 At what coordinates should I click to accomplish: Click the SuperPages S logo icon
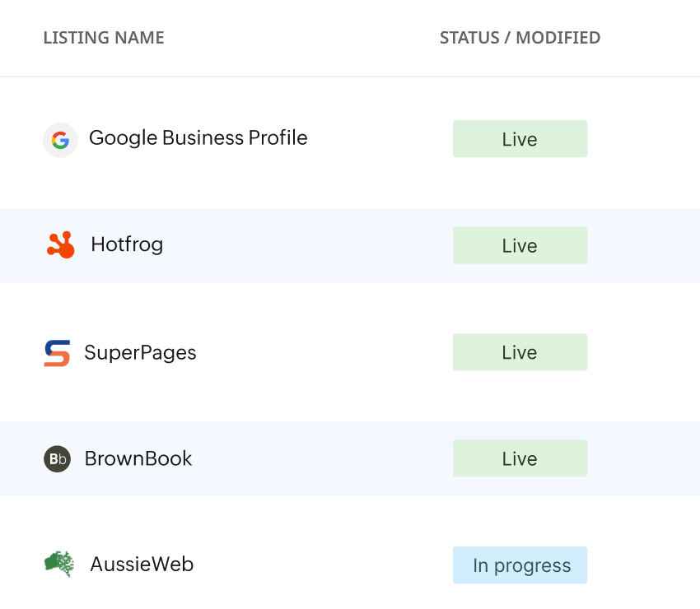click(57, 353)
